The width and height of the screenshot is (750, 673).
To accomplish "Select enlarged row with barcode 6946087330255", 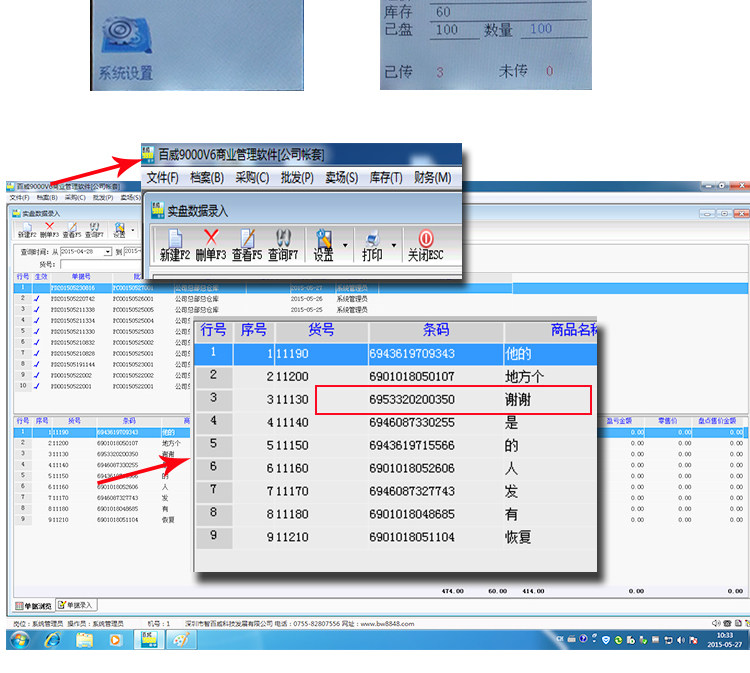I will [x=396, y=422].
